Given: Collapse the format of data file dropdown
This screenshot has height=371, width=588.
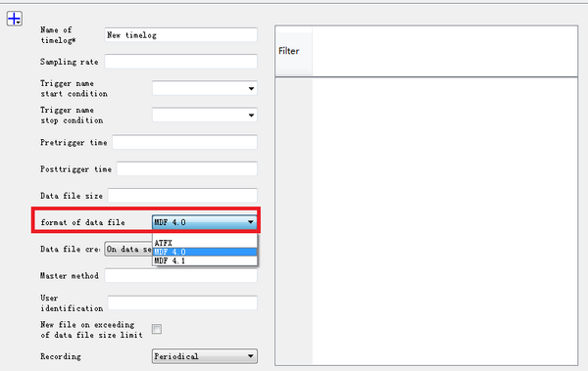Looking at the screenshot, I should click(x=205, y=222).
